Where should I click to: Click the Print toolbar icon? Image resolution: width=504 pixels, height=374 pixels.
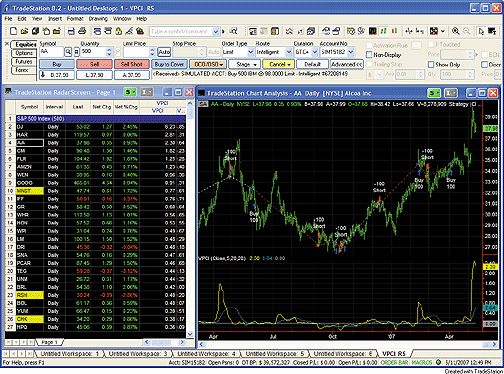[82, 31]
